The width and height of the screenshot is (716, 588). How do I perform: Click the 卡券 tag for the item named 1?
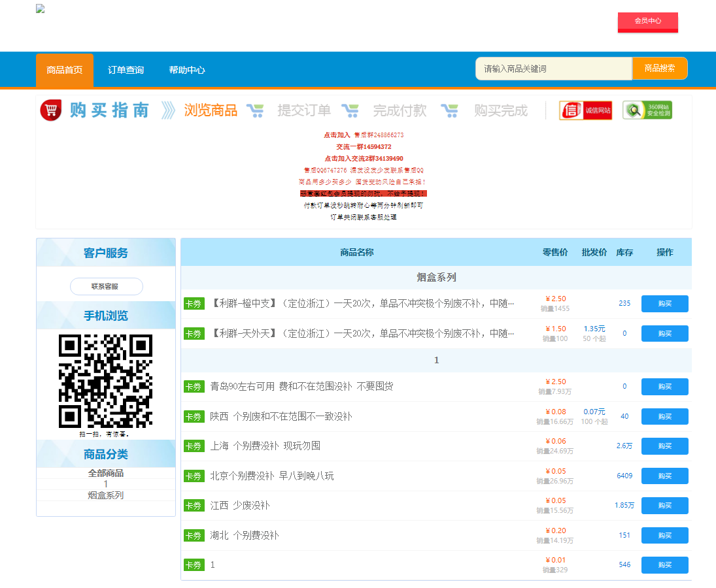[x=194, y=565]
